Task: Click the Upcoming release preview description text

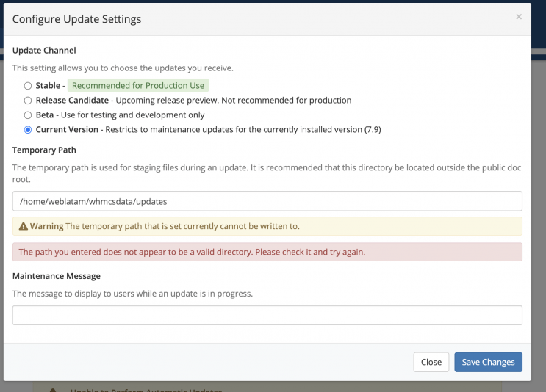Action: (x=234, y=101)
